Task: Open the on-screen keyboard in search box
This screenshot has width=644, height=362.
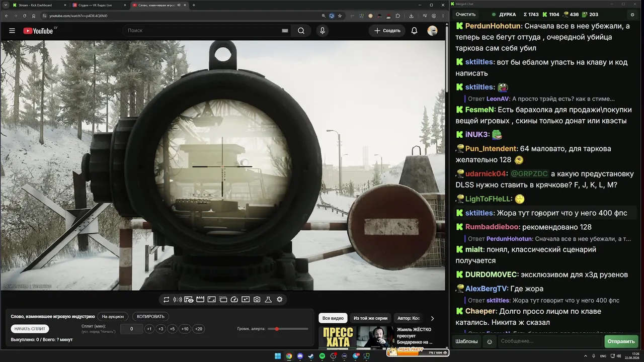Action: tap(285, 31)
